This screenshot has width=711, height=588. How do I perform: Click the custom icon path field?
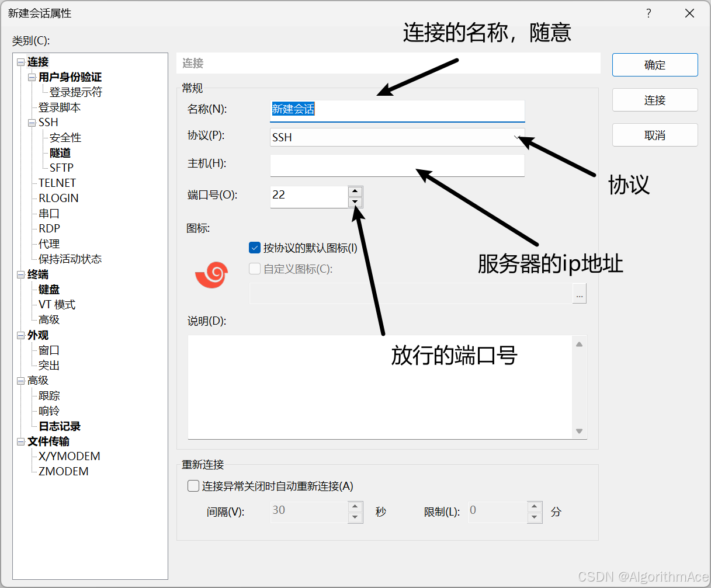tap(411, 294)
